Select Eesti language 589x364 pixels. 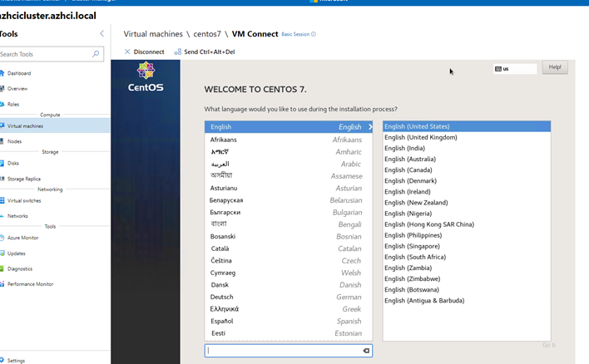[x=289, y=333]
